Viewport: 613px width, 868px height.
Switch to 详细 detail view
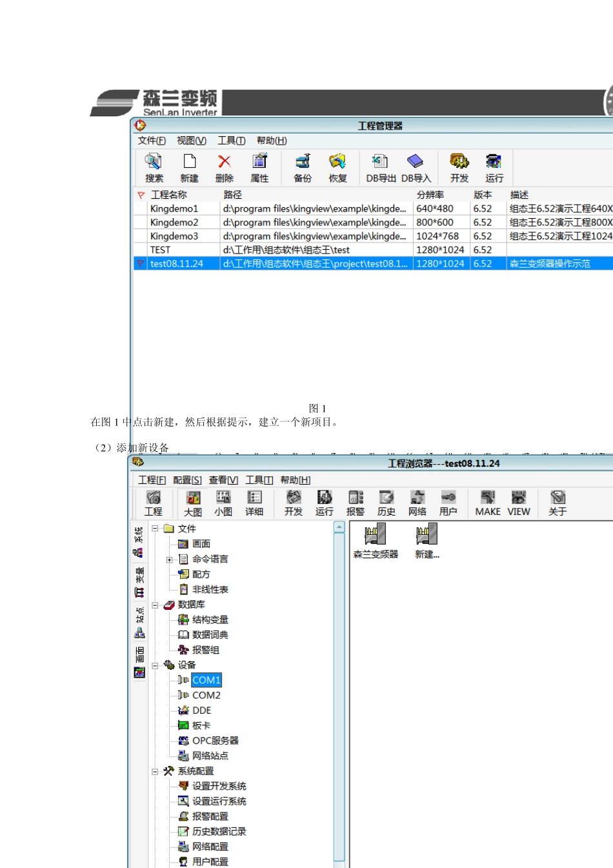pos(254,503)
